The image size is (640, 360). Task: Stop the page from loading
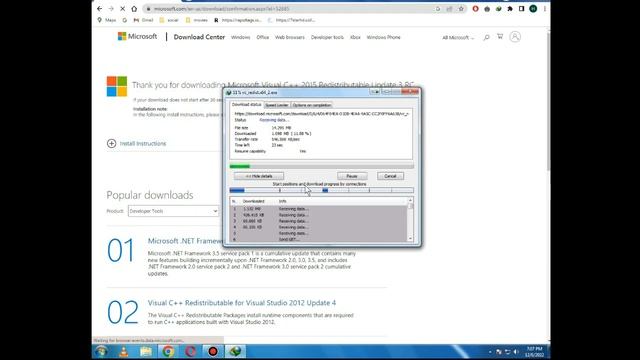click(122, 9)
